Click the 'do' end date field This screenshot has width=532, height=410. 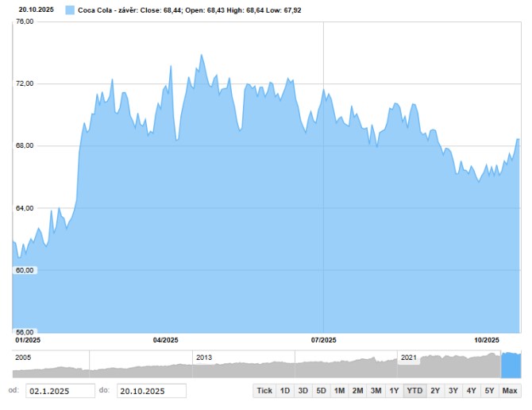pyautogui.click(x=151, y=391)
